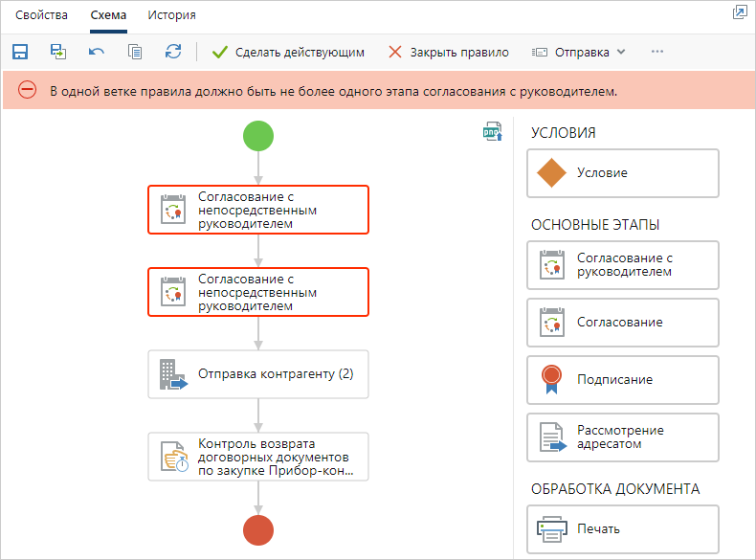Click Сделать действующим button
Screen dimensions: 756x560
pos(288,52)
